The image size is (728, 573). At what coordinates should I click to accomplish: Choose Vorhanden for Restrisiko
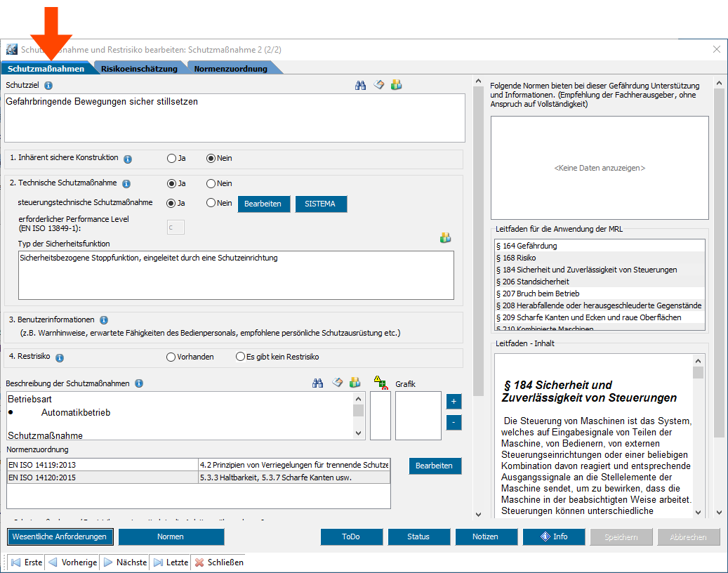tap(171, 357)
